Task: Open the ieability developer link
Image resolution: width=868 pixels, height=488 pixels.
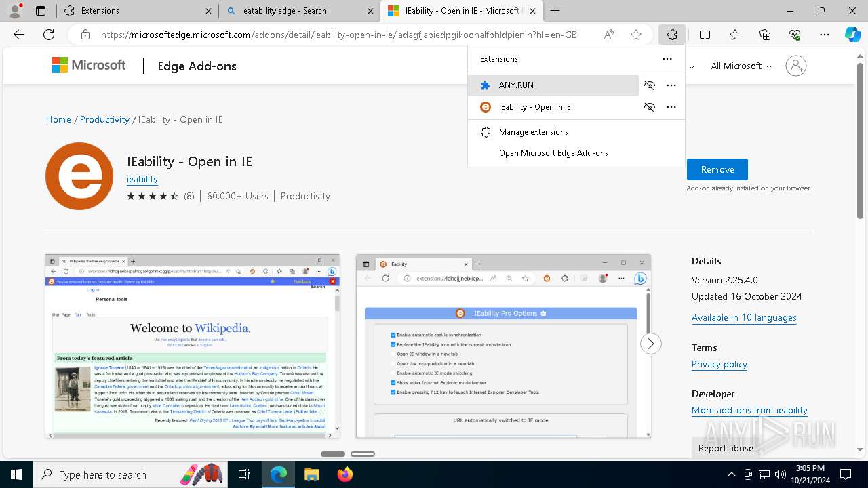Action: click(x=142, y=179)
